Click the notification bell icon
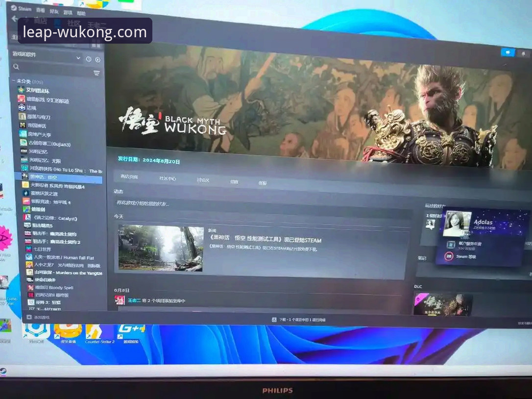 click(523, 53)
